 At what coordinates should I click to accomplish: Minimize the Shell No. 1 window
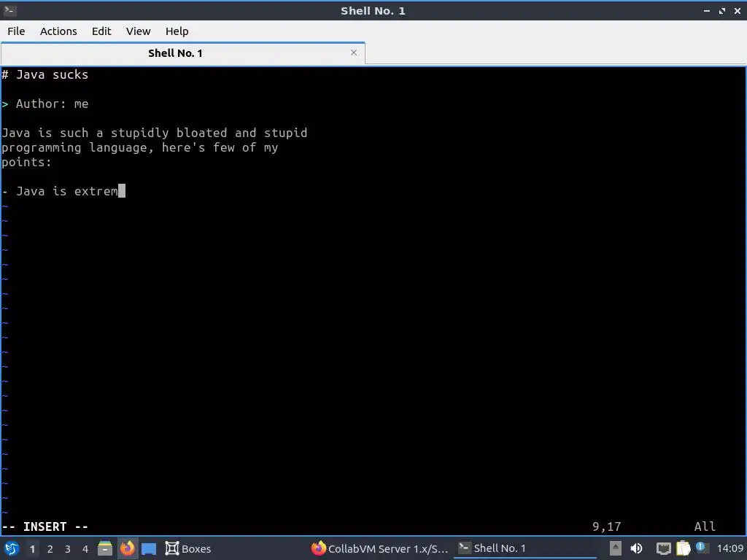click(706, 11)
